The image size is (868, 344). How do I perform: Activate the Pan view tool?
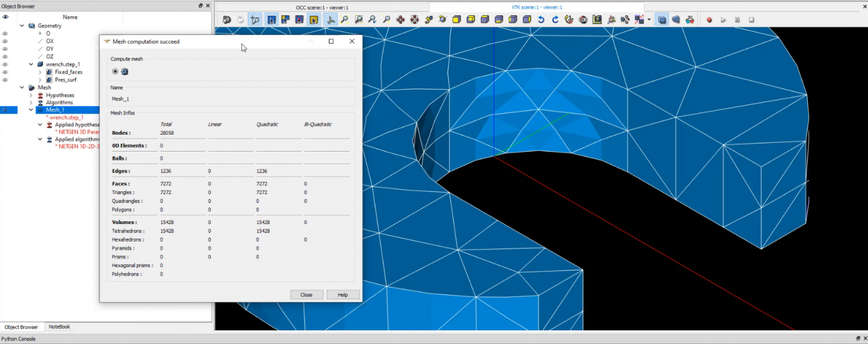400,19
